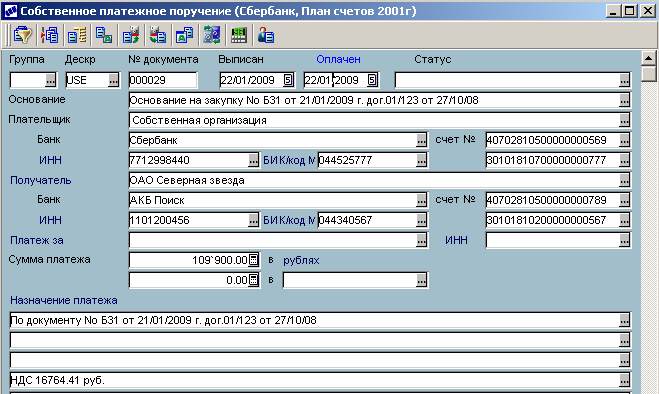This screenshot has height=394, width=659.
Task: Open ellipsis for БИК 044340567
Action: click(422, 220)
